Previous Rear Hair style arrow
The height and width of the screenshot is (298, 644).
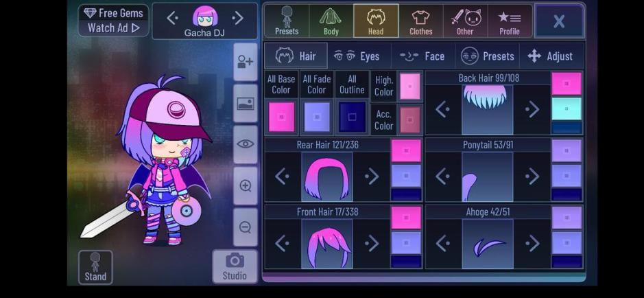pos(282,176)
